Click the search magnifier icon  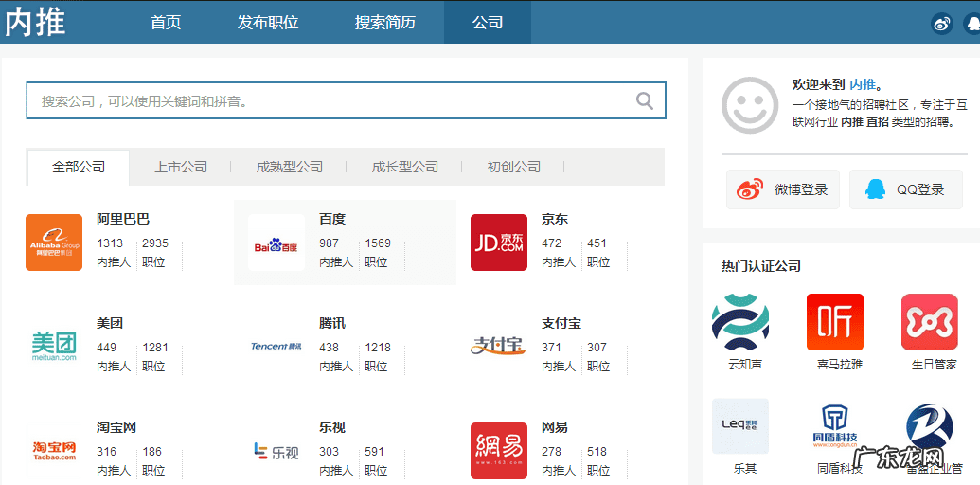click(645, 100)
